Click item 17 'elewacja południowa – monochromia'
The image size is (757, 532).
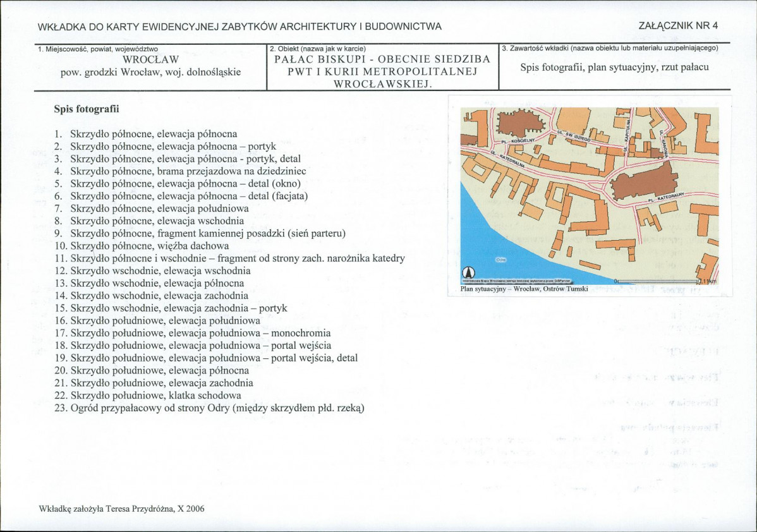(x=250, y=334)
